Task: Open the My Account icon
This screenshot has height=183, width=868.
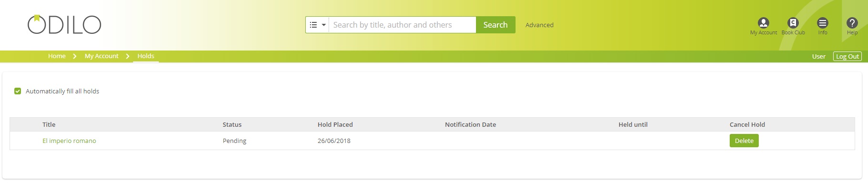Action: click(763, 23)
